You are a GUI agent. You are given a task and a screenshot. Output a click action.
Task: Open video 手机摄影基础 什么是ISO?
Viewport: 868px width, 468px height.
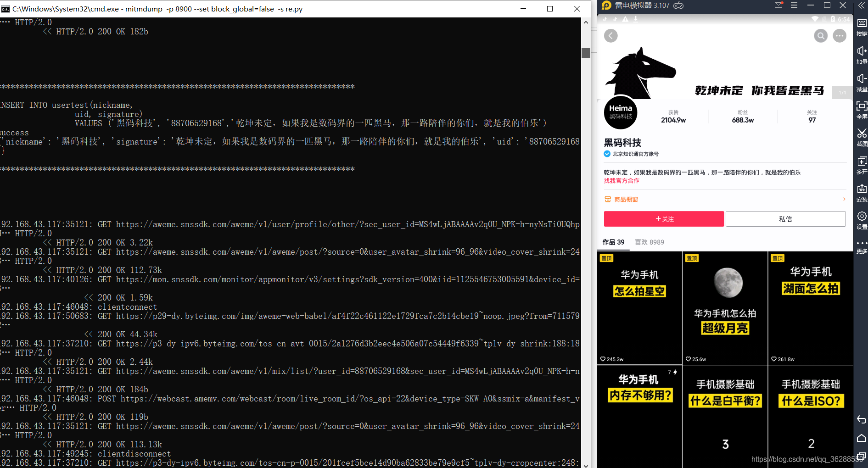coord(811,417)
